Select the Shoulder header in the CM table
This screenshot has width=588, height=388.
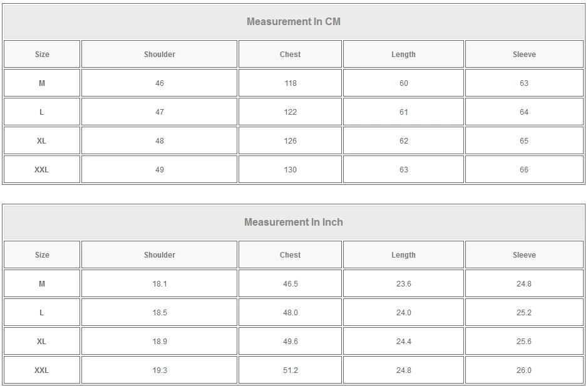[x=160, y=55]
